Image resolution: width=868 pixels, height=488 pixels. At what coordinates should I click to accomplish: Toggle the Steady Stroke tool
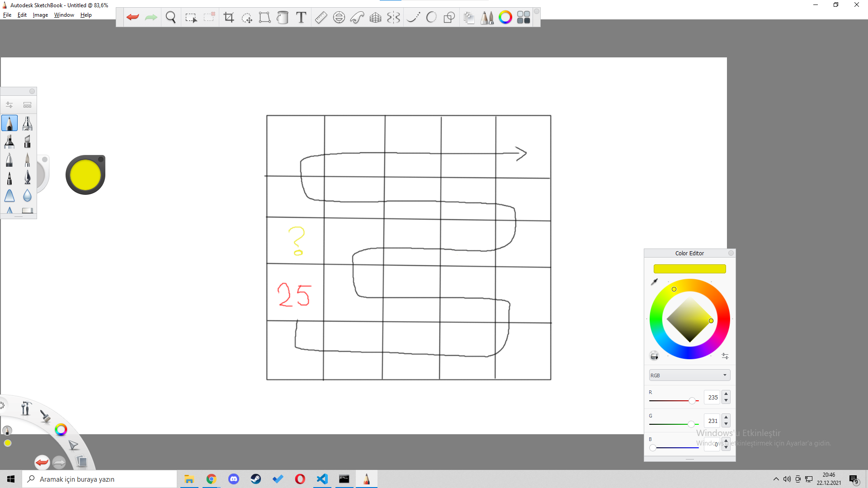point(413,18)
